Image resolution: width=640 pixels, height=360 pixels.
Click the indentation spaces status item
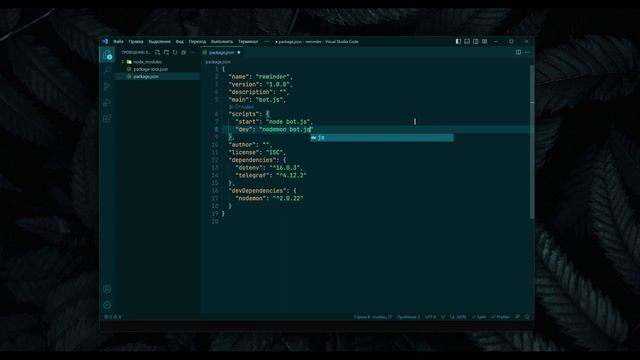(x=408, y=317)
